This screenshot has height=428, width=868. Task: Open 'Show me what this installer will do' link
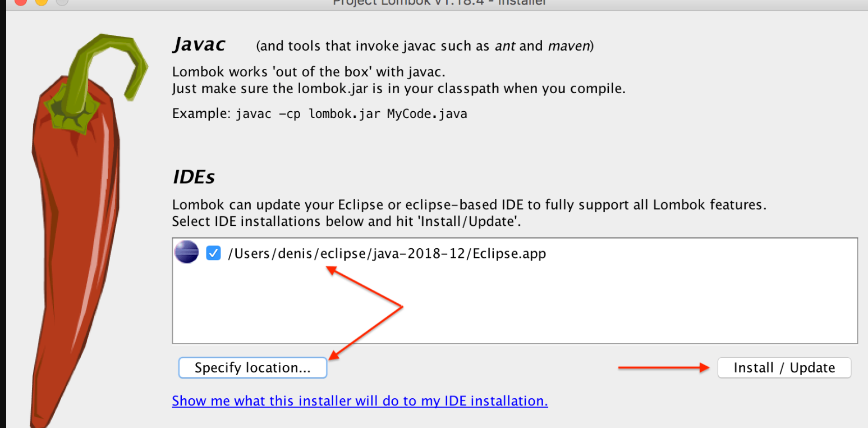(360, 401)
